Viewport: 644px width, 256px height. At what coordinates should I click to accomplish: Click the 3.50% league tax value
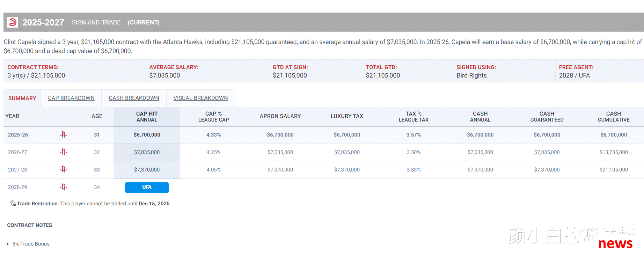coord(414,152)
